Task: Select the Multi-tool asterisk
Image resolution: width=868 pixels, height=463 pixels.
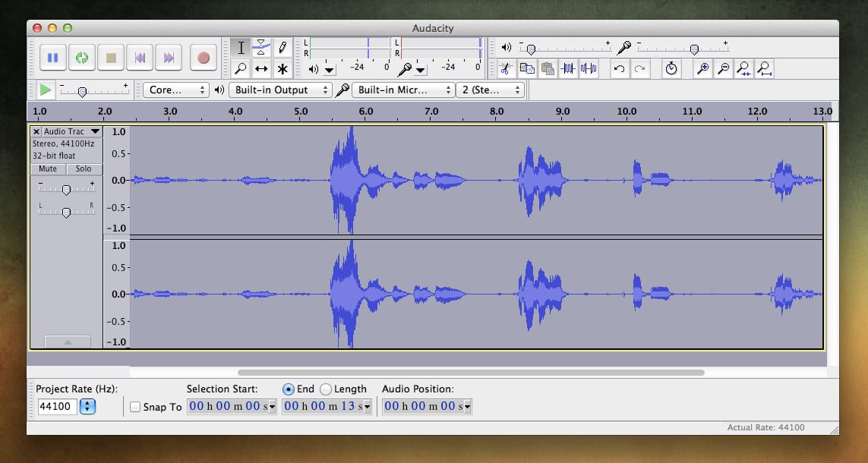Action: (x=282, y=68)
